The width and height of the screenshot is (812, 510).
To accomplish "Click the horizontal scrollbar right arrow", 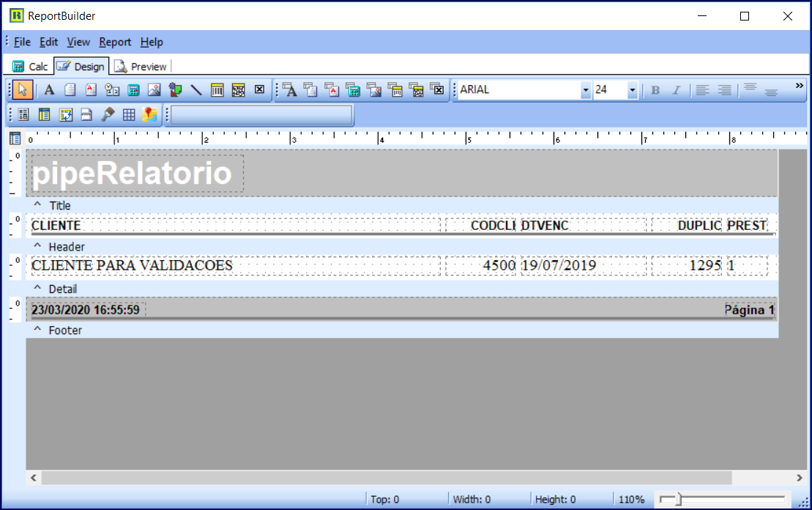I will point(799,478).
